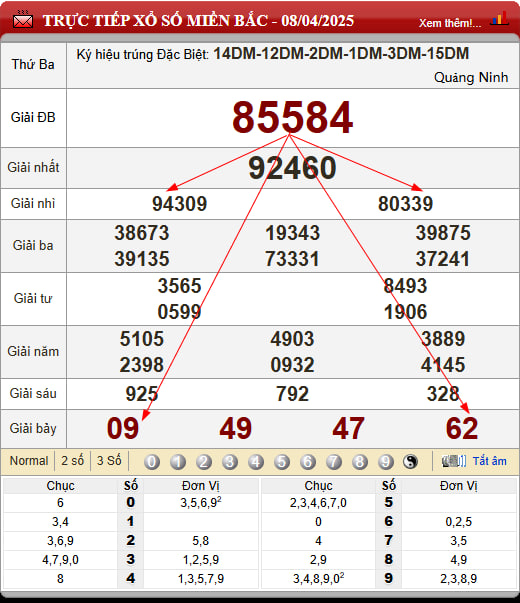Click the Quảng Ninh province label

pyautogui.click(x=471, y=77)
